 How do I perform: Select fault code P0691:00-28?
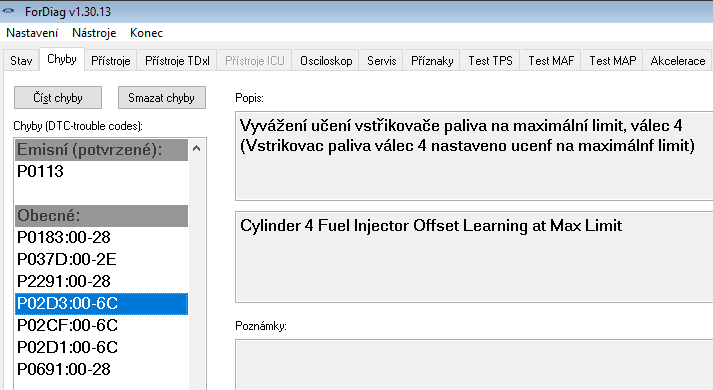tap(101, 369)
